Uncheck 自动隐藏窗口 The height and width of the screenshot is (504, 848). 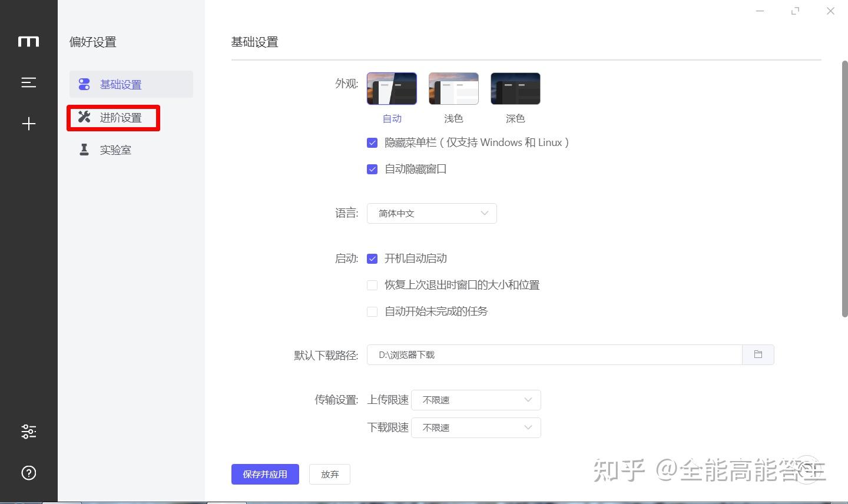point(372,169)
